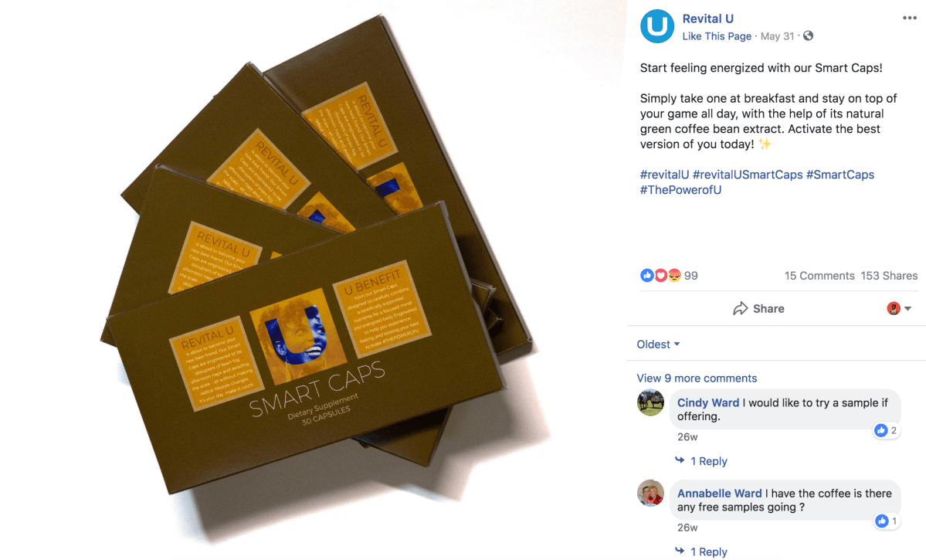926x560 pixels.
Task: Expand 1 Reply under Cindy Ward's comment
Action: [701, 461]
